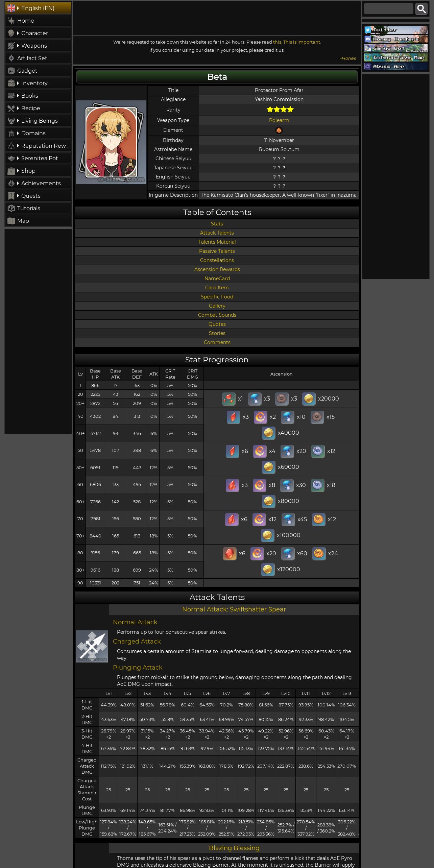This screenshot has height=868, width=434.
Task: Click the Level 50 insignia x12 icon
Action: [x=318, y=451]
